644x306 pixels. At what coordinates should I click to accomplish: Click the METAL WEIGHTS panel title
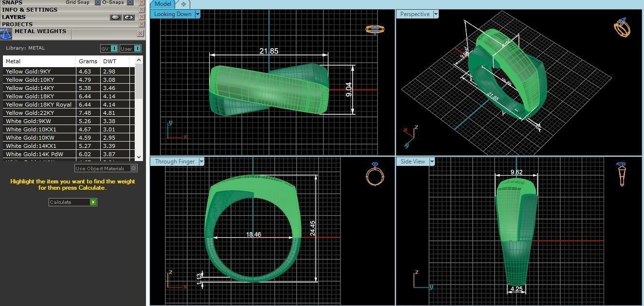coord(40,31)
